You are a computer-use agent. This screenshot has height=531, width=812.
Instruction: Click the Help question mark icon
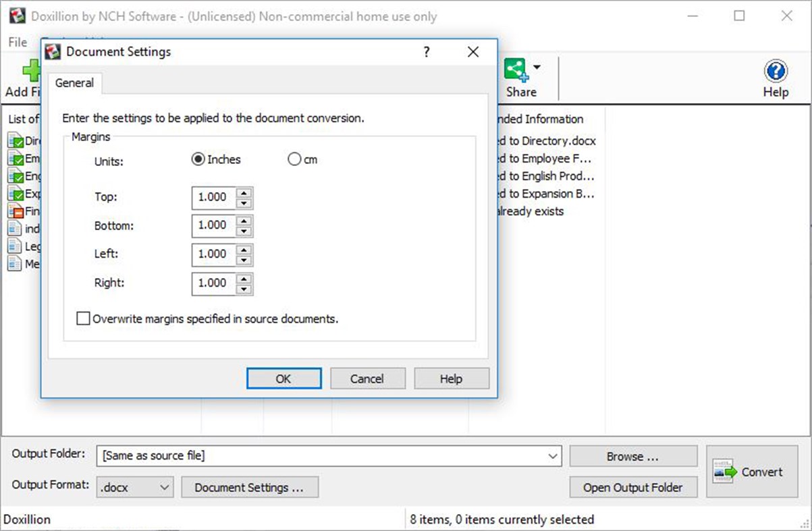tap(775, 69)
